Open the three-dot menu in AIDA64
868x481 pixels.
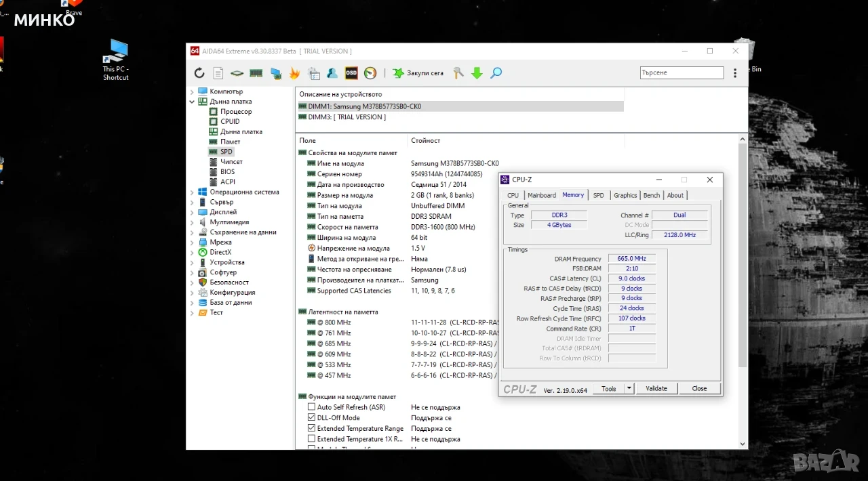[735, 73]
